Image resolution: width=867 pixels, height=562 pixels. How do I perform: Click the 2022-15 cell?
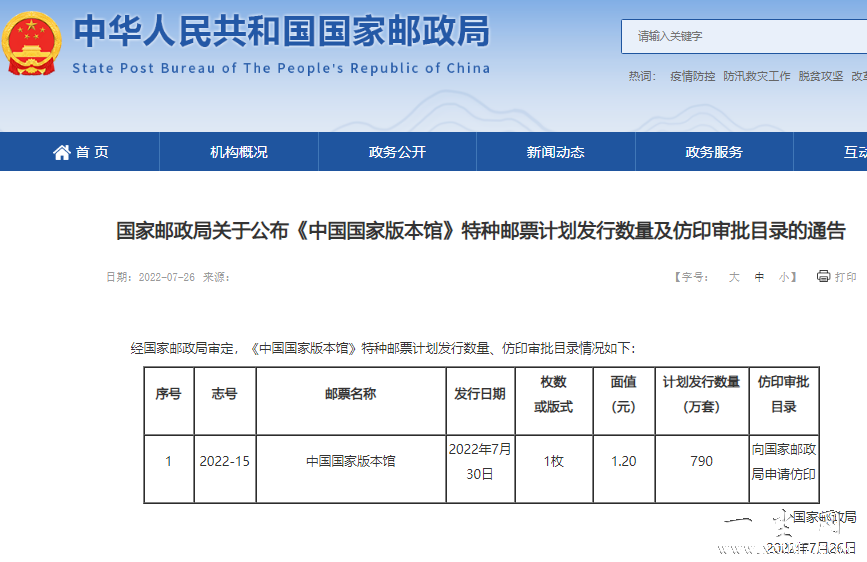click(x=224, y=469)
